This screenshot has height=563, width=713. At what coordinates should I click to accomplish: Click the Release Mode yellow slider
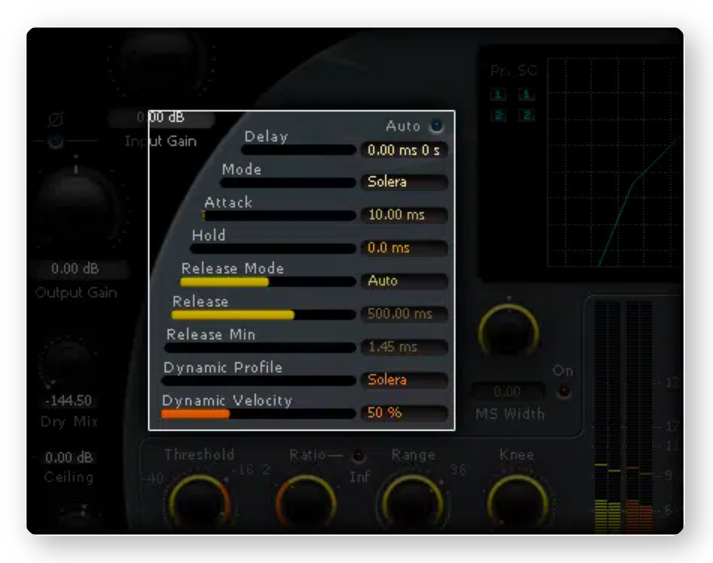(x=268, y=282)
